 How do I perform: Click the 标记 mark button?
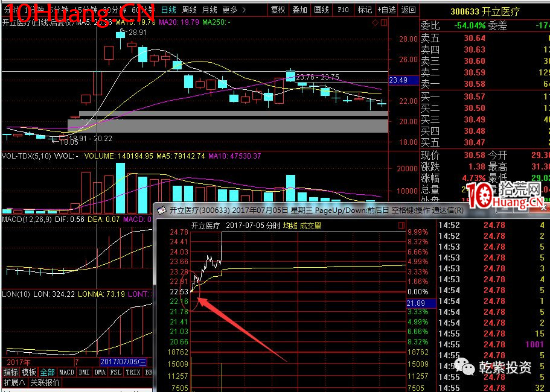[365, 10]
